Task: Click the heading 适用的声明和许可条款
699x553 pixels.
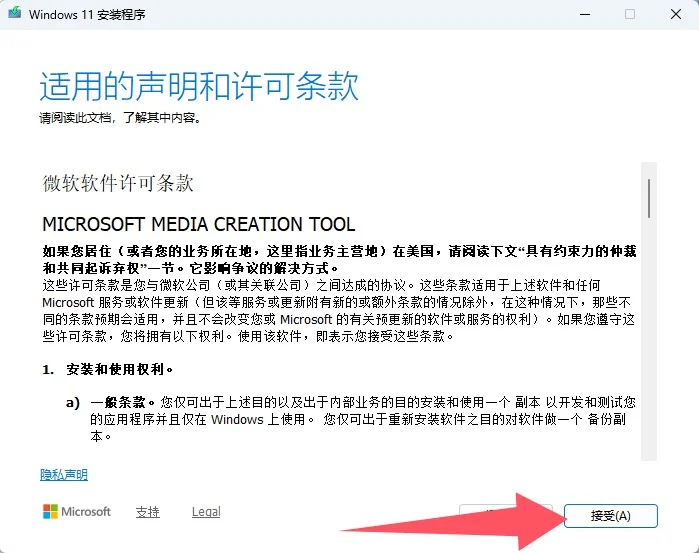Action: pos(199,86)
